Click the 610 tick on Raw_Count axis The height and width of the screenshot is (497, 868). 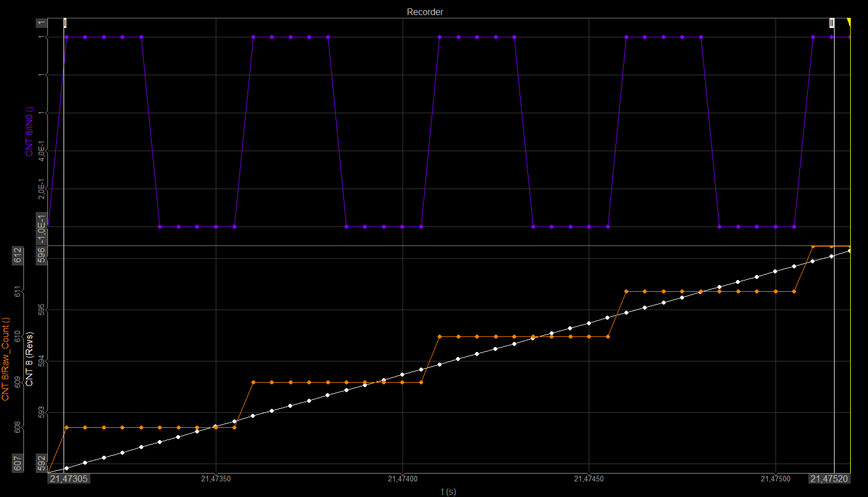click(18, 336)
